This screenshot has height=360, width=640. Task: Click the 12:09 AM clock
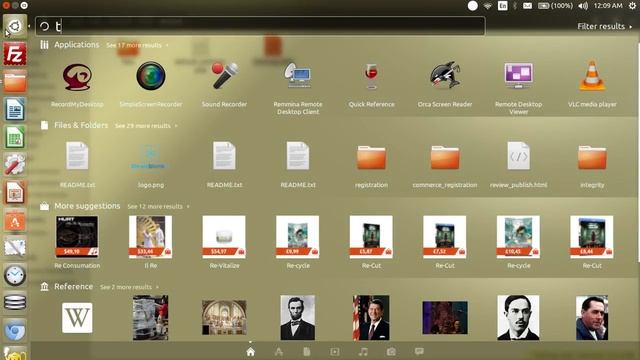point(608,6)
